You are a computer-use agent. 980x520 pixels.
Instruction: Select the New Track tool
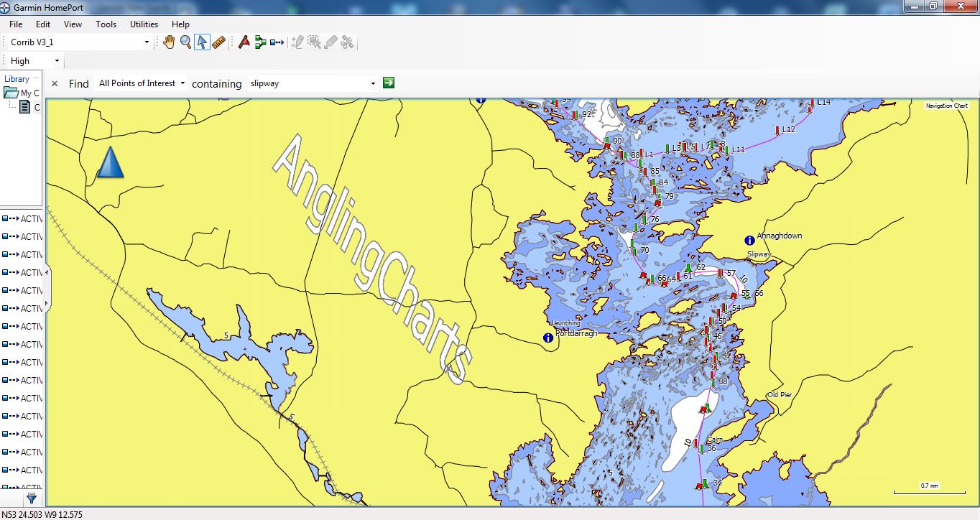pos(277,42)
